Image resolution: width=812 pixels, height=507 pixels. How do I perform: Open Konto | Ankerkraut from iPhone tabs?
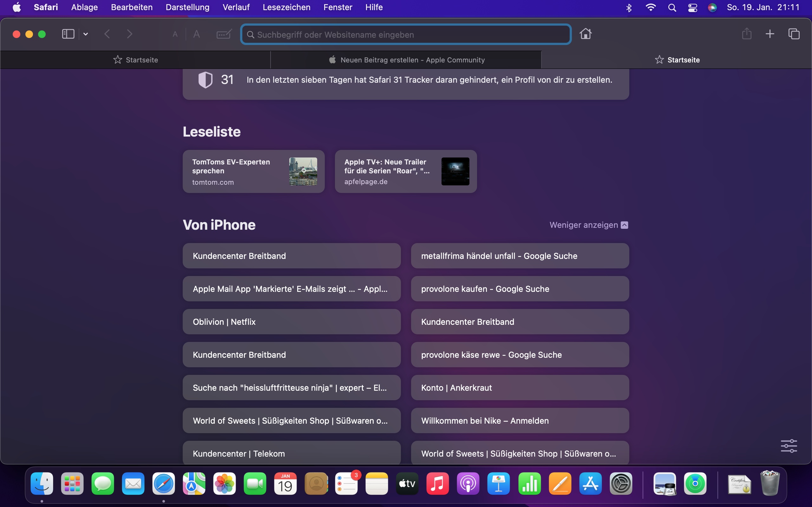(x=520, y=388)
